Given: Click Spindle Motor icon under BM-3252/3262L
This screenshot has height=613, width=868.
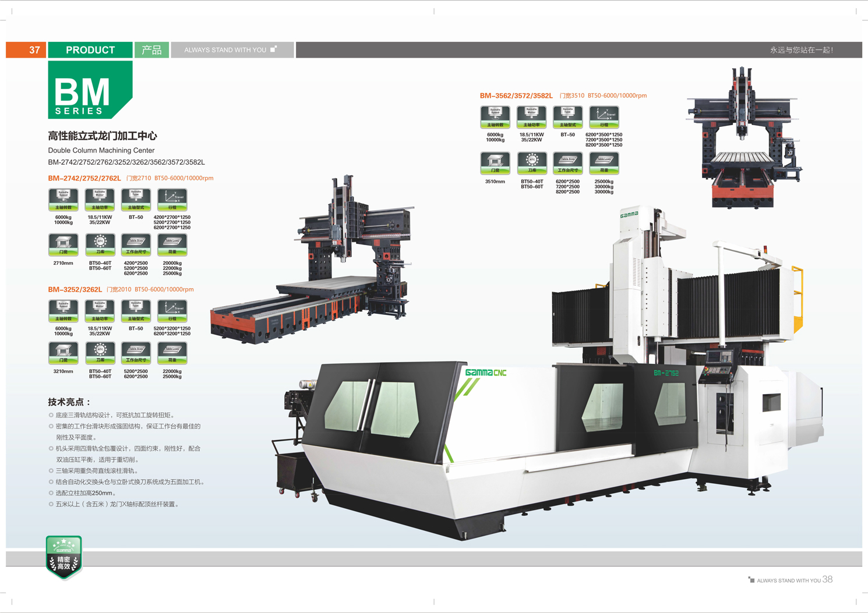Looking at the screenshot, I should 100,311.
